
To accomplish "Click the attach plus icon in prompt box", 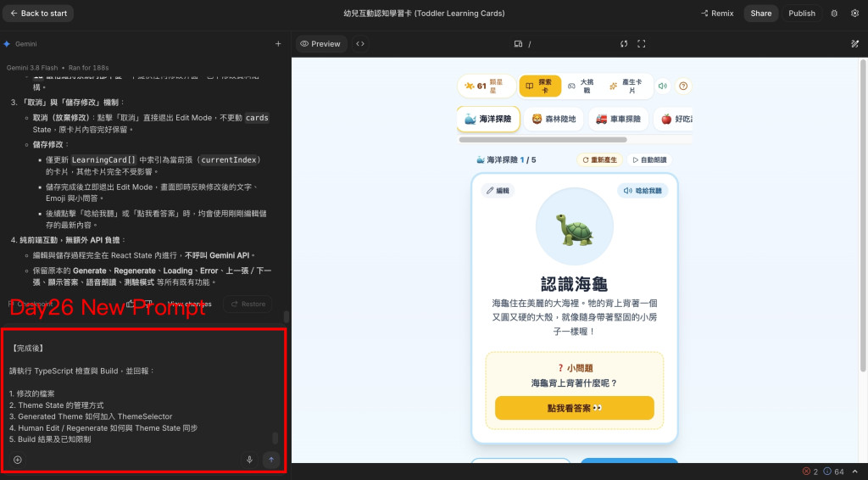I will tap(18, 460).
